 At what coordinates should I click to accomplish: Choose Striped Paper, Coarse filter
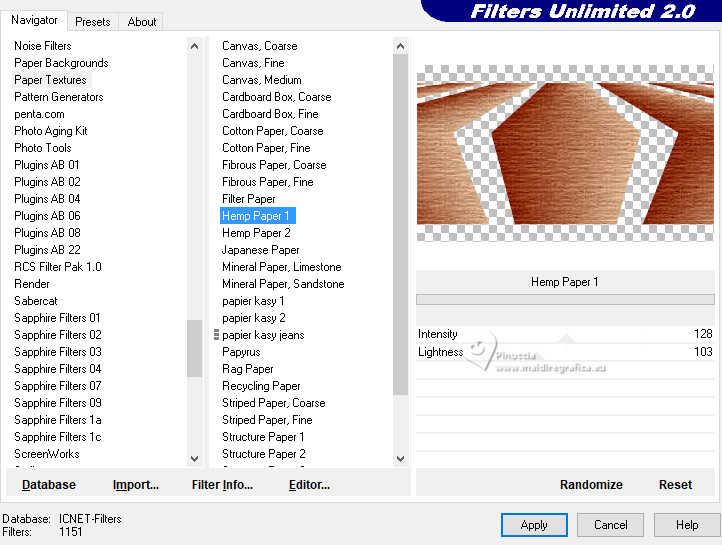pos(274,403)
